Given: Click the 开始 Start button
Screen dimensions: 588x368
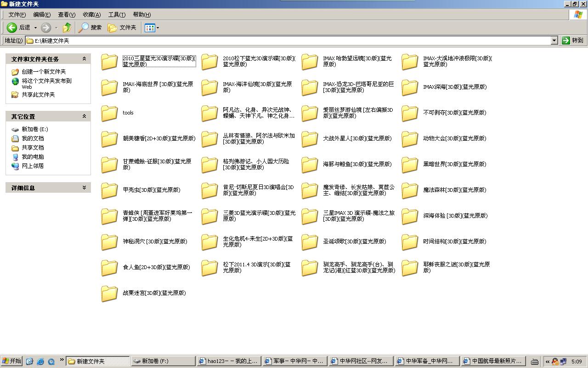Looking at the screenshot, I should (11, 361).
